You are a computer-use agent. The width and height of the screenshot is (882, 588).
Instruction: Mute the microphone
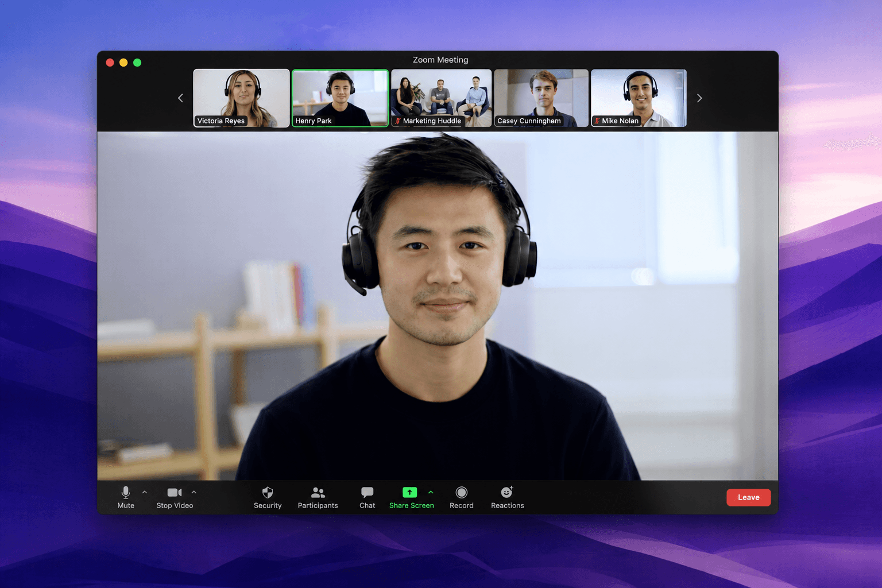126,497
